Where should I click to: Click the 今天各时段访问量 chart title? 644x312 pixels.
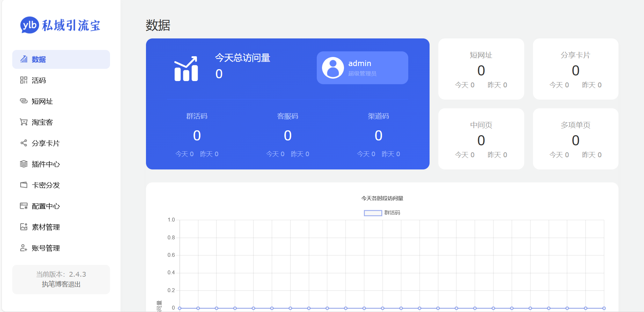point(382,198)
